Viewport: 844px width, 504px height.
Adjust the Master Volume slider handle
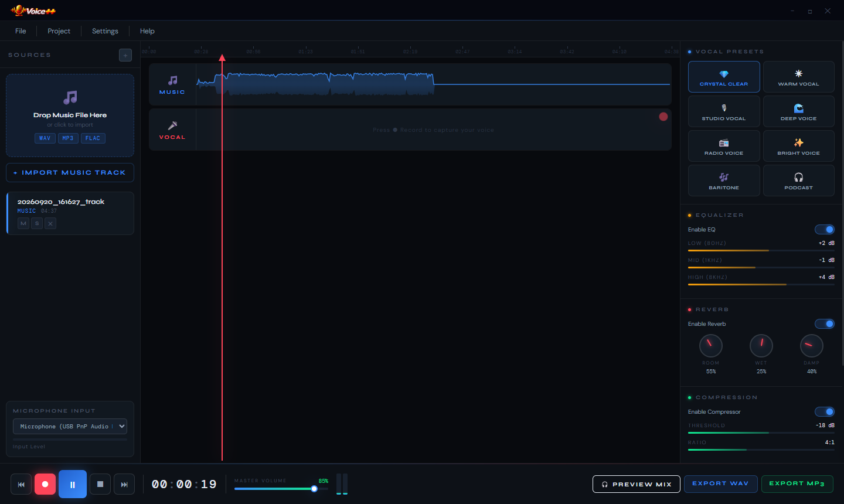[314, 488]
